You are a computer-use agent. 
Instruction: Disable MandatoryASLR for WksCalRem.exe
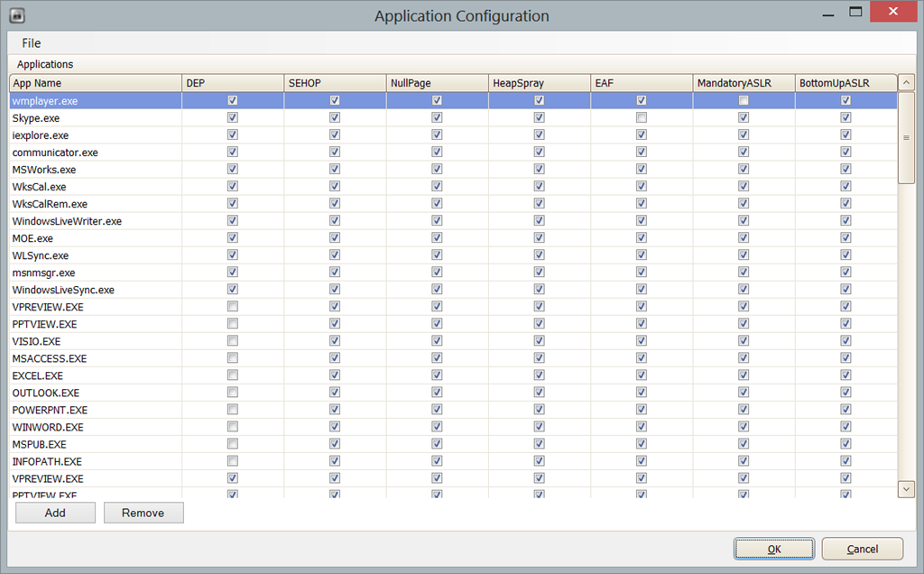coord(744,203)
